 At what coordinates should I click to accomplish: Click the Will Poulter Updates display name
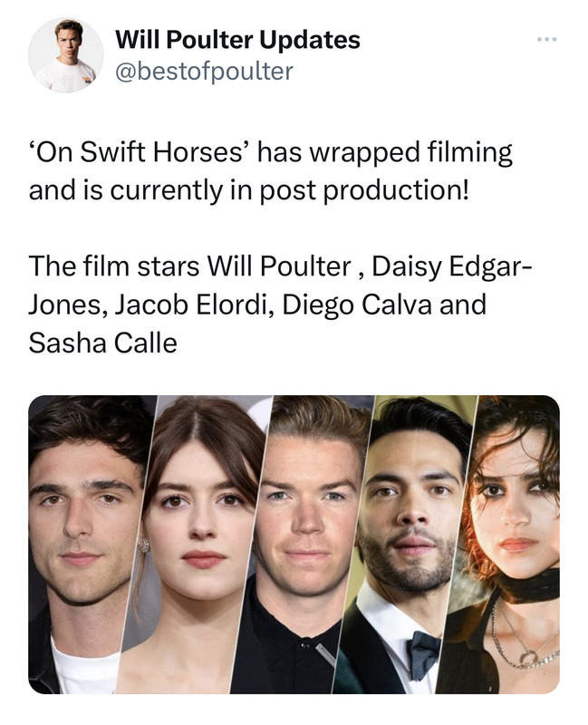(237, 40)
